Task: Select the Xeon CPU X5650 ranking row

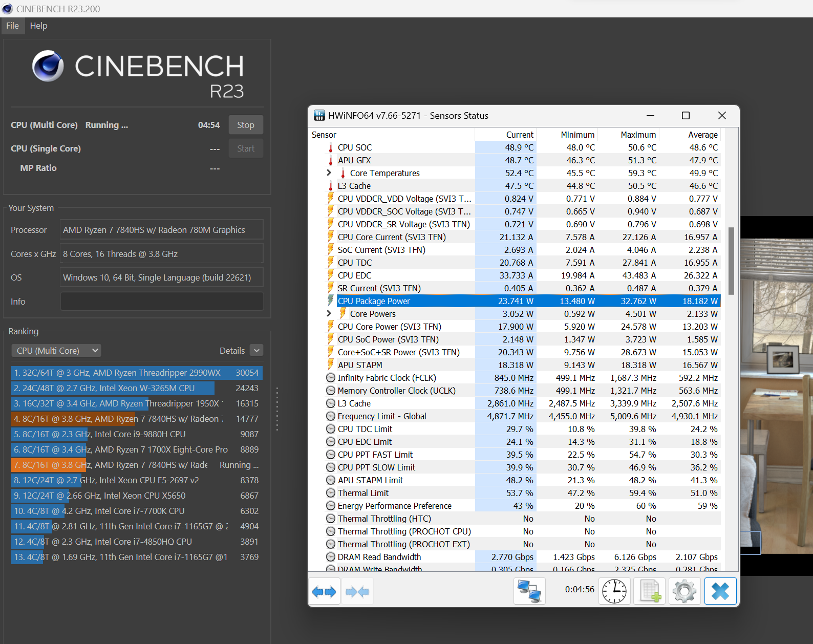Action: (137, 496)
